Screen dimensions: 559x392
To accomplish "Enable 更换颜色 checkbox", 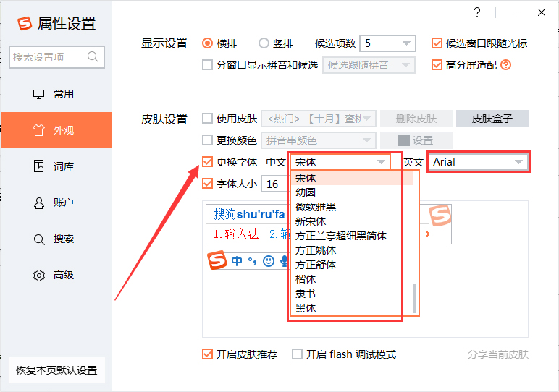I will (207, 140).
